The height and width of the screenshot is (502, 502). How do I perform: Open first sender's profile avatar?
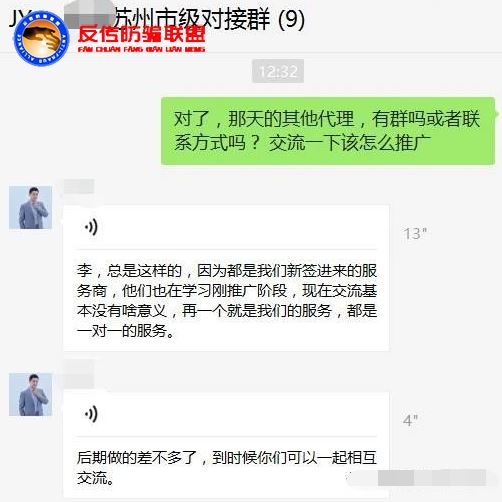tap(30, 207)
